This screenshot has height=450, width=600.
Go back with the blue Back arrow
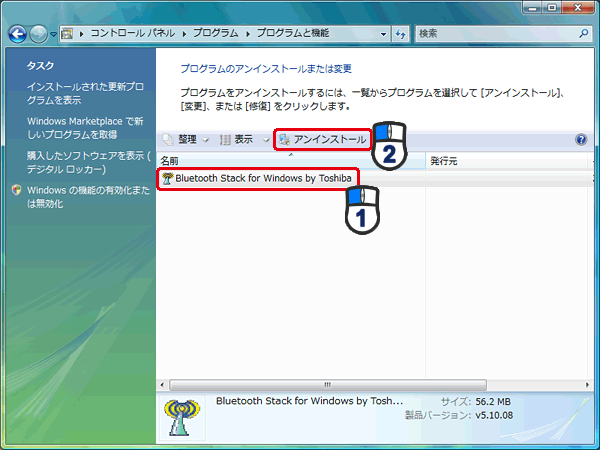(18, 34)
